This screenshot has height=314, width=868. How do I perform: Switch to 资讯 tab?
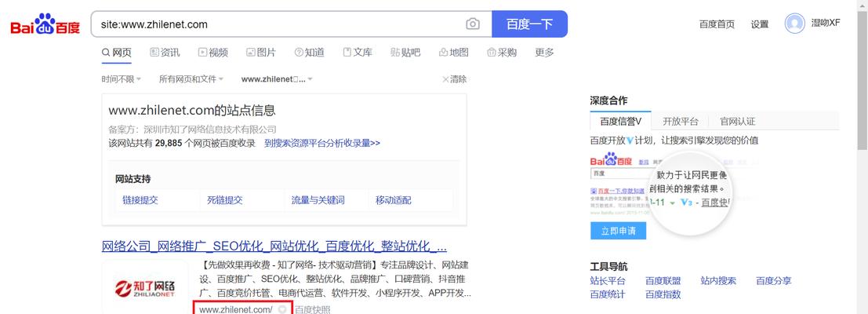(165, 53)
